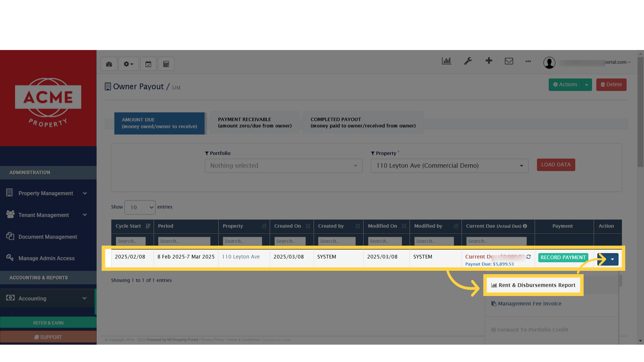Switch to Completed Payout tab
This screenshot has height=362, width=644.
click(x=363, y=123)
